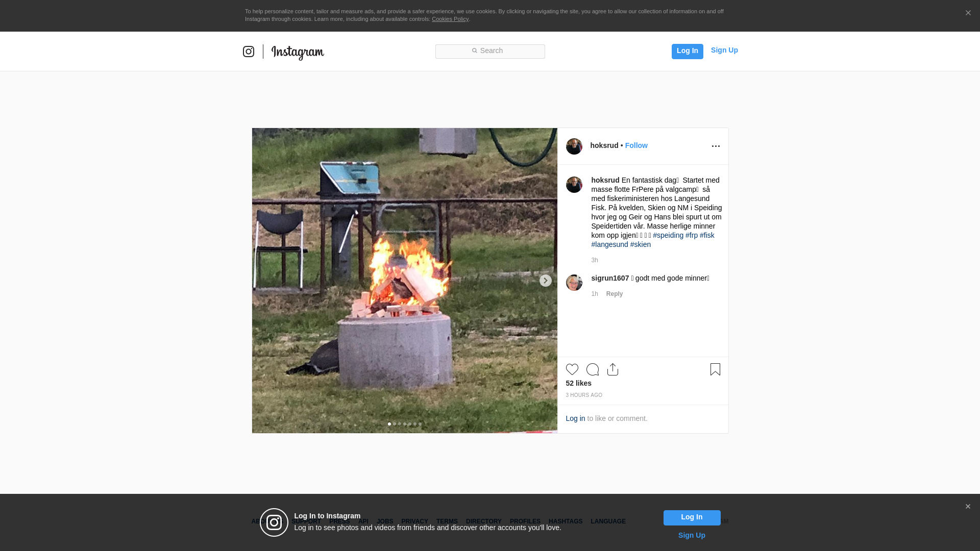View sigrun1607's profile picture
980x551 pixels.
point(574,283)
